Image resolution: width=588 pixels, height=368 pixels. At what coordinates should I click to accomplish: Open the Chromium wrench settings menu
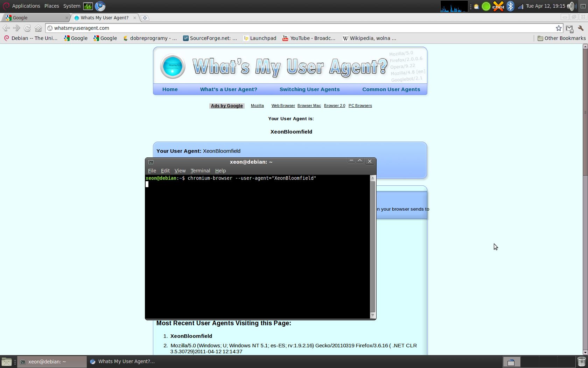pyautogui.click(x=581, y=28)
